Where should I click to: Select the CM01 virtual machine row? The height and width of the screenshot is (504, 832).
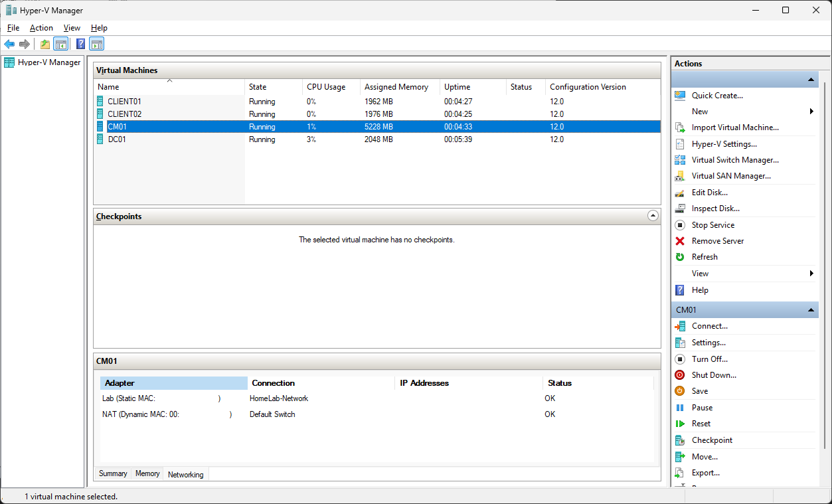pos(377,127)
